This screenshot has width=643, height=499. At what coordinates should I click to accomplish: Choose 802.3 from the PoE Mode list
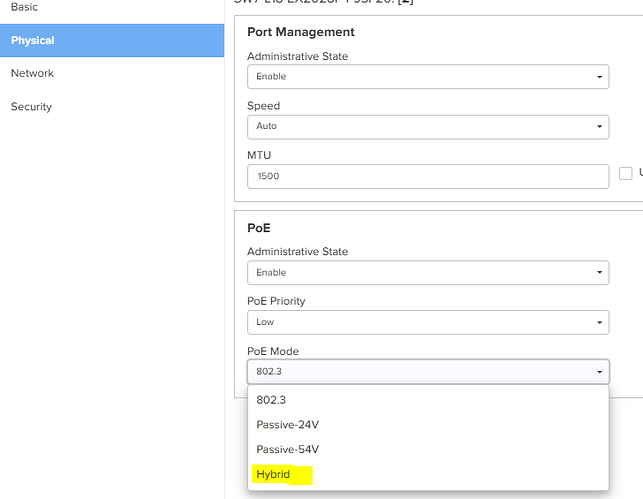pyautogui.click(x=271, y=400)
